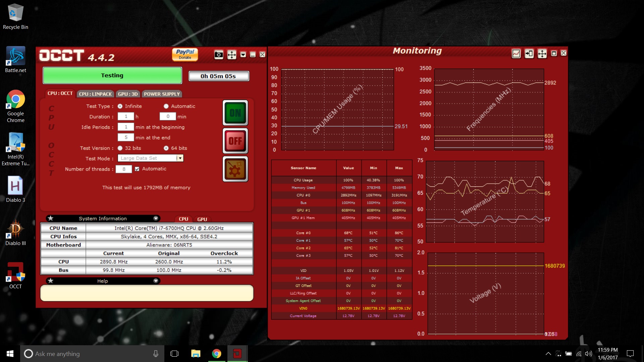Collapse the Help section arrow

[x=156, y=281]
